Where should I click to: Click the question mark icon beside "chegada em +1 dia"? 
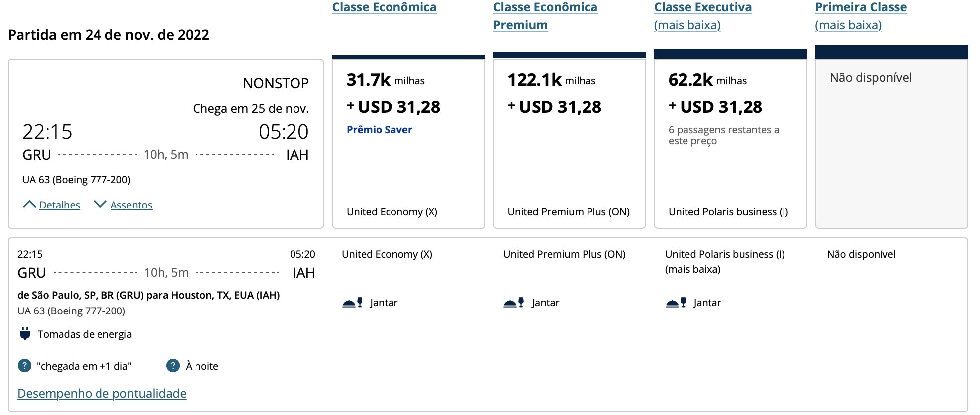click(24, 366)
